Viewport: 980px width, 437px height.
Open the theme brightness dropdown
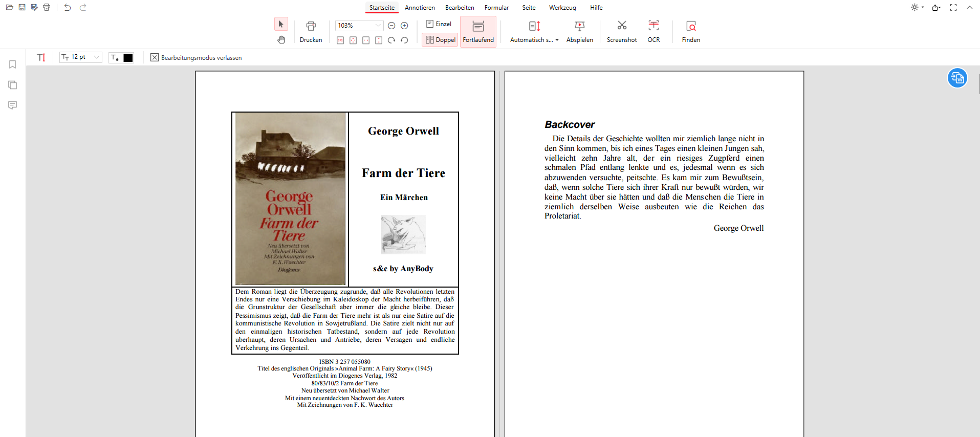point(917,8)
